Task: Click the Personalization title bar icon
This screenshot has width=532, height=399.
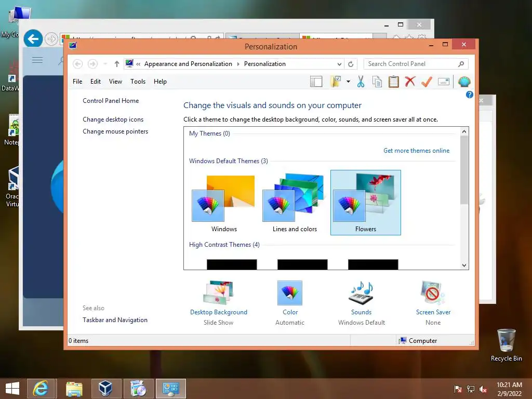Action: [73, 46]
